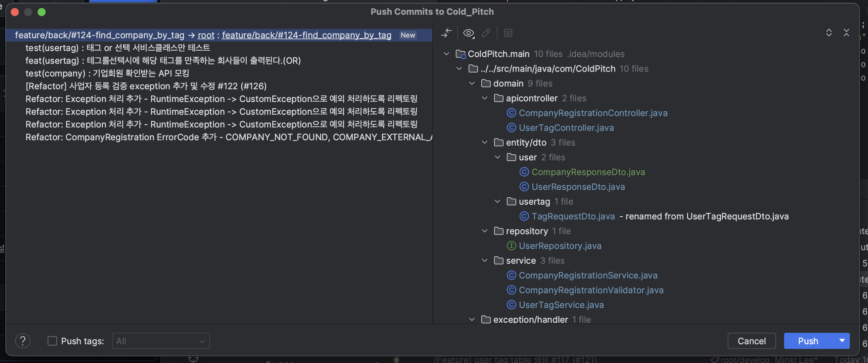Click the root remote link
This screenshot has height=363, width=868.
[x=206, y=35]
